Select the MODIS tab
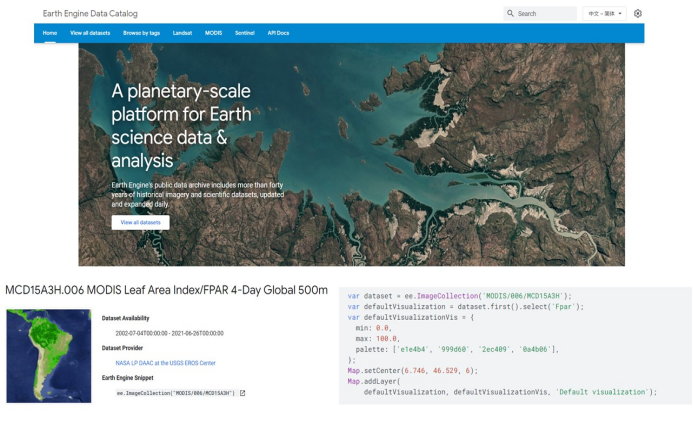The height and width of the screenshot is (430, 693). point(213,33)
